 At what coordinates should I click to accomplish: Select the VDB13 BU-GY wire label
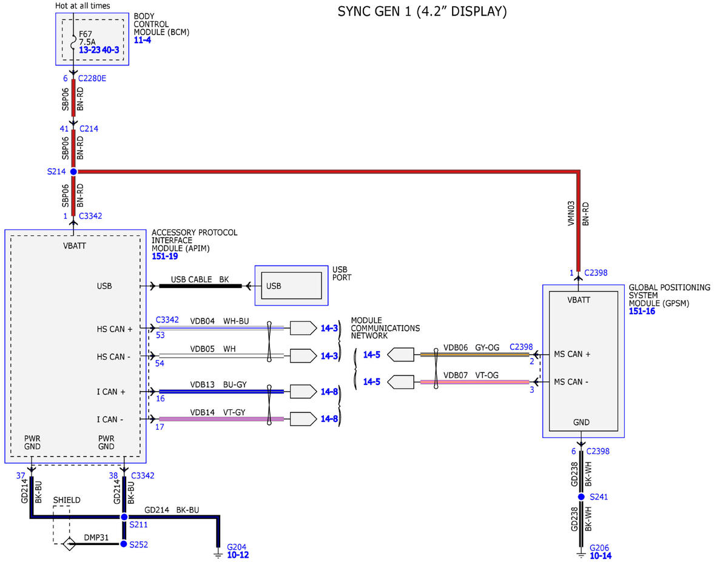click(x=218, y=384)
